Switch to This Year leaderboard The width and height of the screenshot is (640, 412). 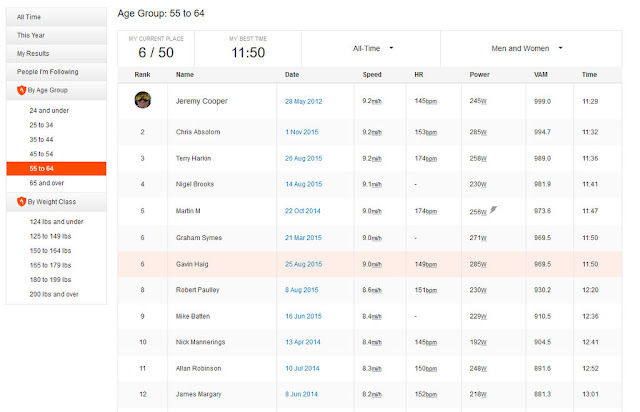coord(31,35)
